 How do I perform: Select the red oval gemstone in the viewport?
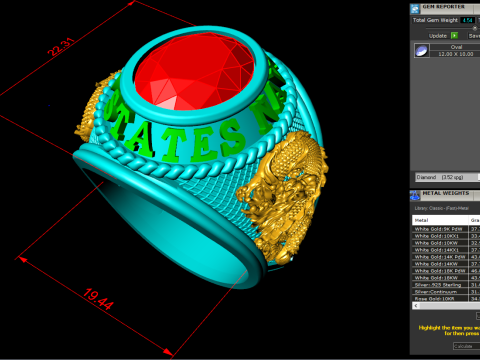(195, 72)
